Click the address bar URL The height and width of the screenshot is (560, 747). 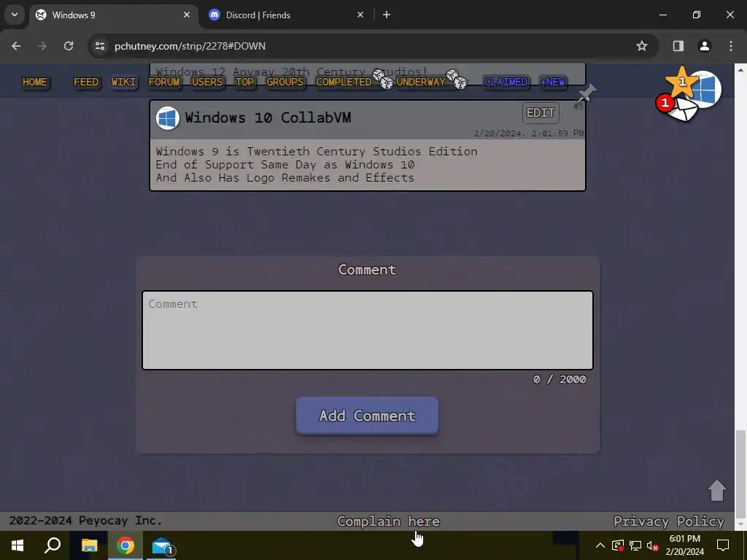190,46
